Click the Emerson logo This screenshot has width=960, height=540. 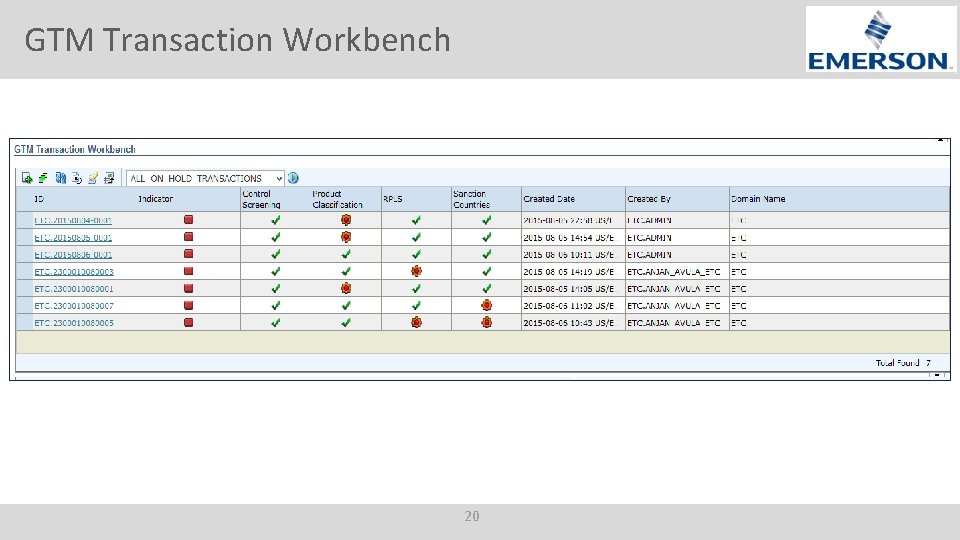click(879, 39)
